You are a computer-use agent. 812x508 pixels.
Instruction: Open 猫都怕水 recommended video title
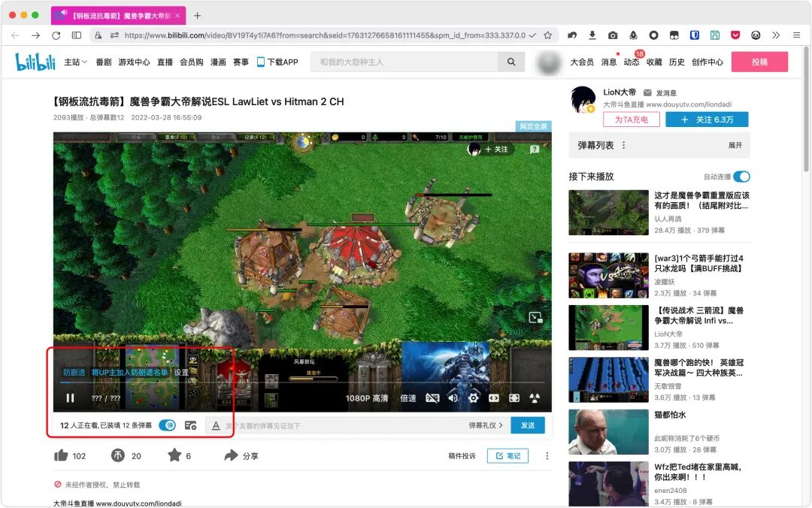tap(670, 415)
